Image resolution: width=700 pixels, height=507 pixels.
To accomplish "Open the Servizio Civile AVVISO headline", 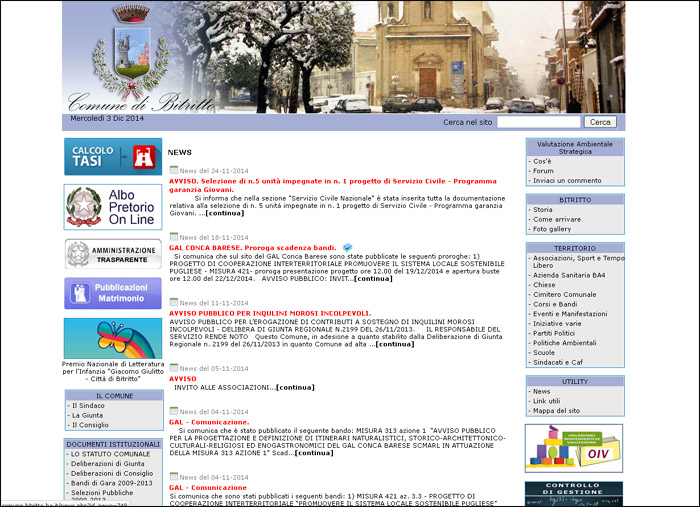I will point(333,185).
